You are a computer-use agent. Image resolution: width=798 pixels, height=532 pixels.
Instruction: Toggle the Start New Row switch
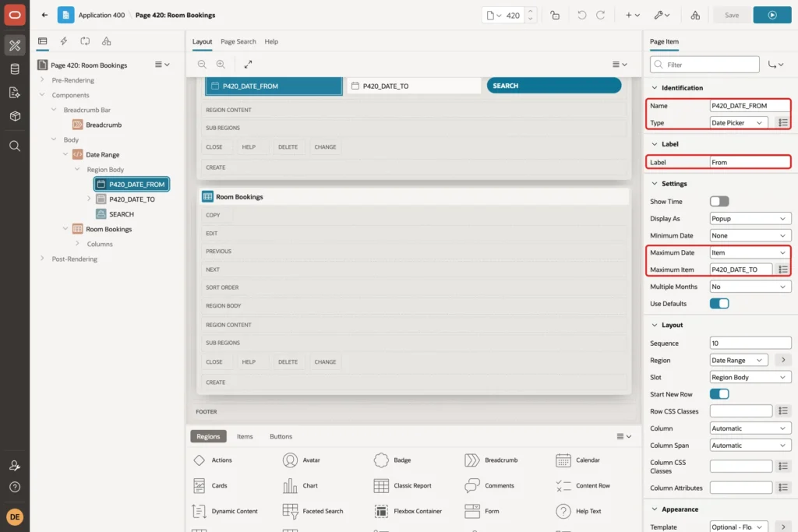[x=719, y=394]
